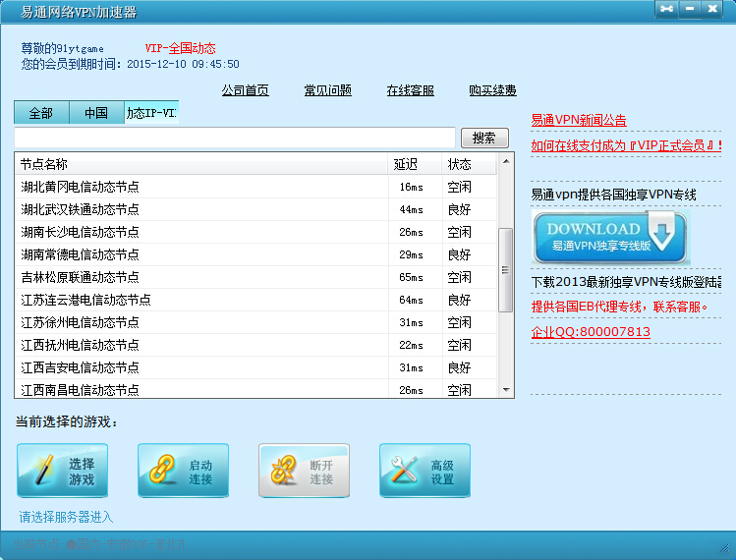Click the red VIP-全国动态 label
Screen dimensions: 736x560
point(180,48)
